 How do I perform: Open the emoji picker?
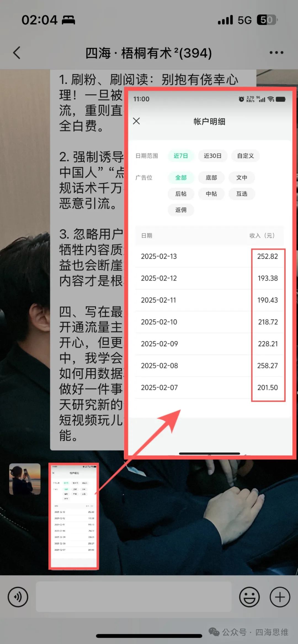tap(249, 597)
